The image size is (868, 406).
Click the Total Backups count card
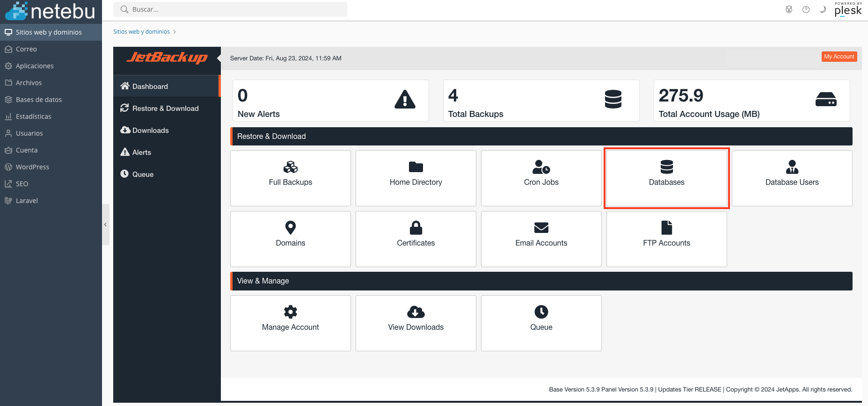541,101
